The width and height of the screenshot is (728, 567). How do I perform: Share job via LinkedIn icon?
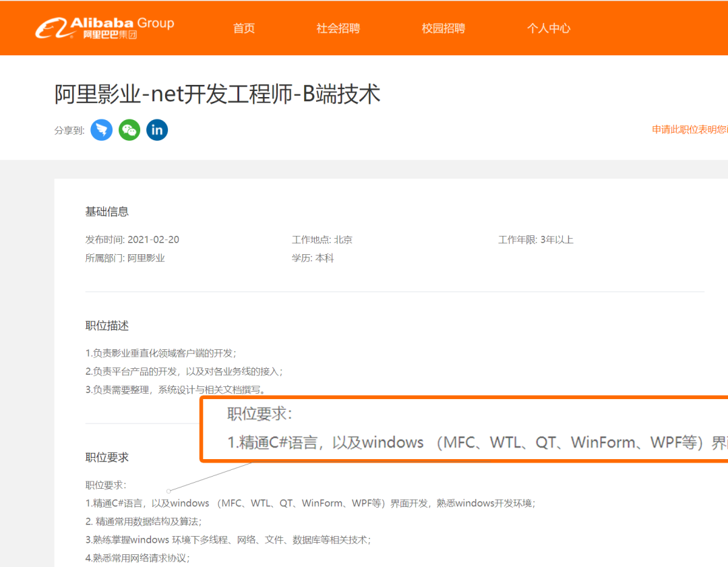[x=157, y=130]
